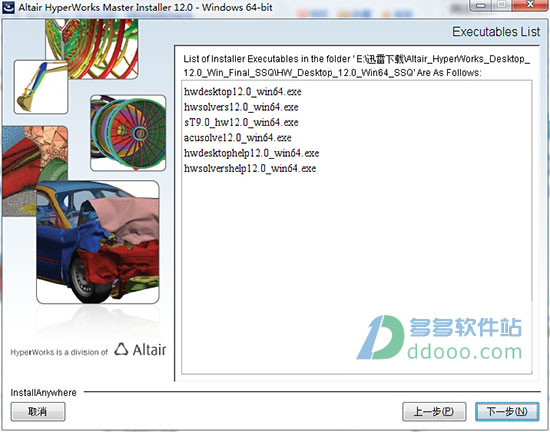Viewport: 550px width, 432px height.
Task: Click the 上一步(P) previous button
Action: [x=434, y=411]
